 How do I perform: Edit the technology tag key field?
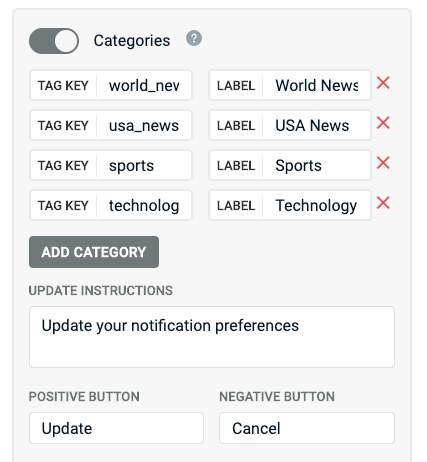click(144, 205)
